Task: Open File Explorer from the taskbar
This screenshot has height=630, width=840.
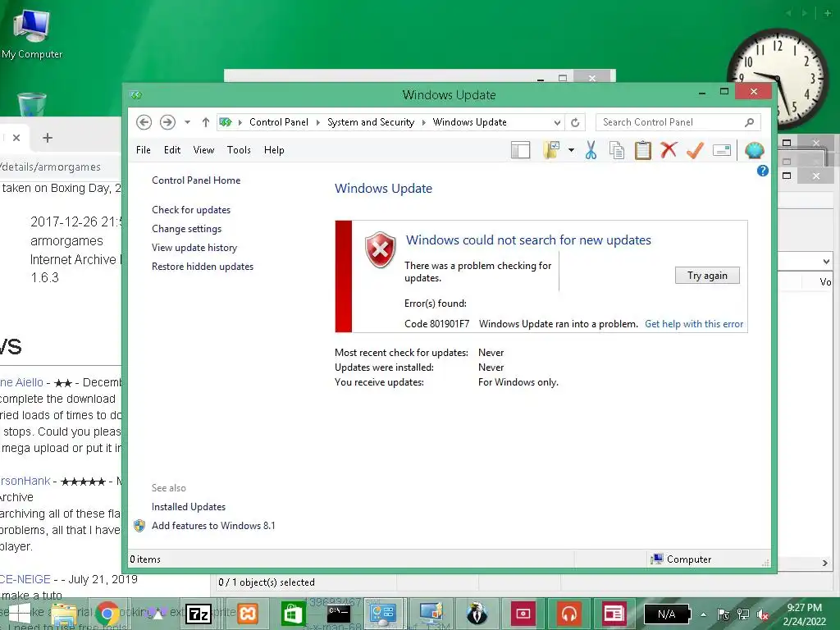Action: click(x=64, y=614)
